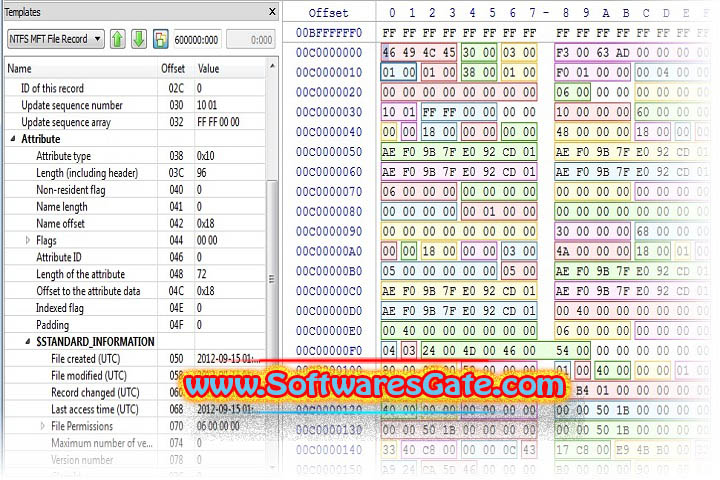Select the 'Name offset' row
The height and width of the screenshot is (480, 720).
point(135,223)
